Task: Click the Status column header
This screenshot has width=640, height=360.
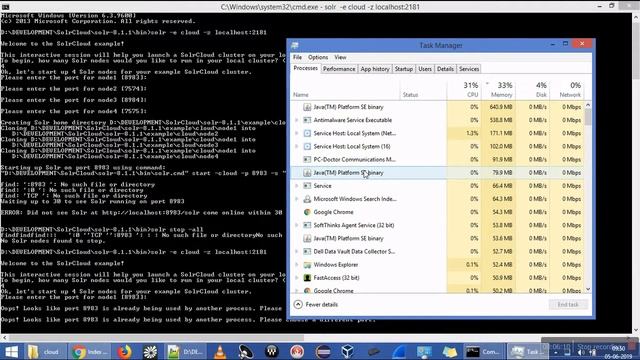Action: pos(423,90)
